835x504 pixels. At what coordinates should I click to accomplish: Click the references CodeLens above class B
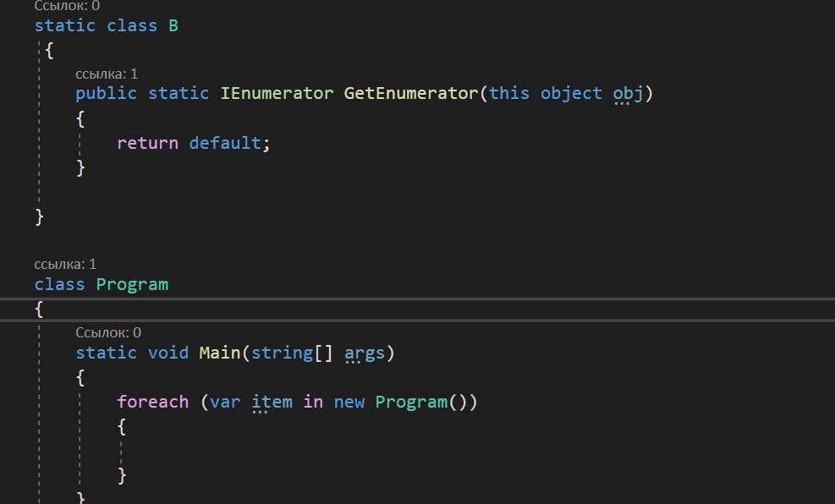pos(65,5)
